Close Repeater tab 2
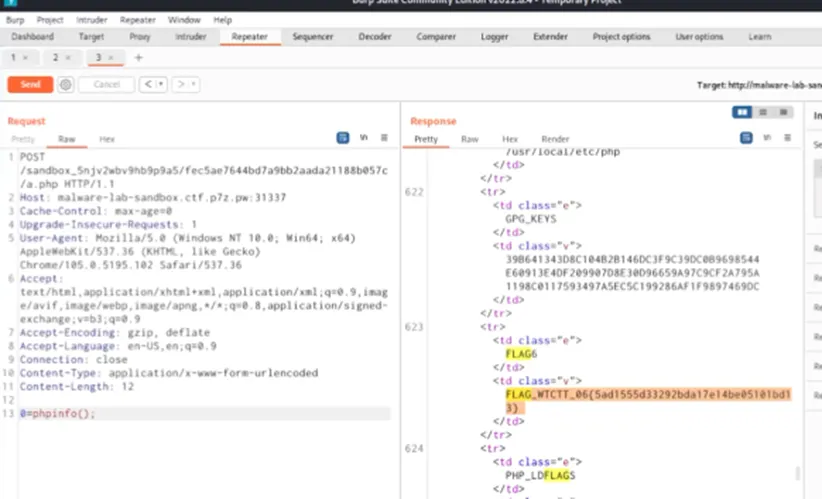This screenshot has width=822, height=499. (x=68, y=58)
